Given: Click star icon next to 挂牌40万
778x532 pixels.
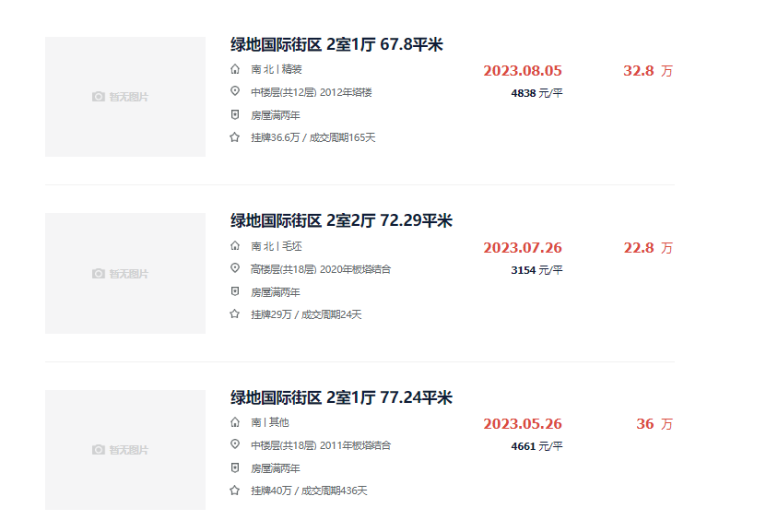Looking at the screenshot, I should pos(235,491).
